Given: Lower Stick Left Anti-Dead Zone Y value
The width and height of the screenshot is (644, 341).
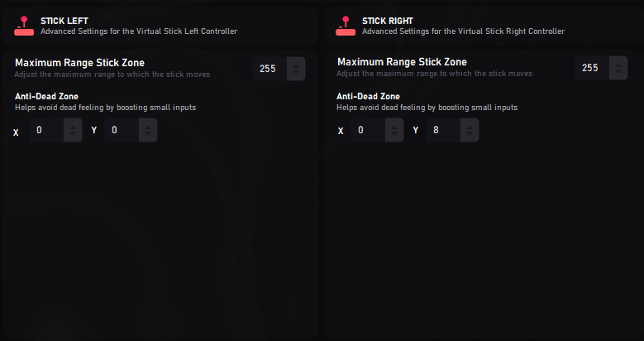Looking at the screenshot, I should pos(147,136).
